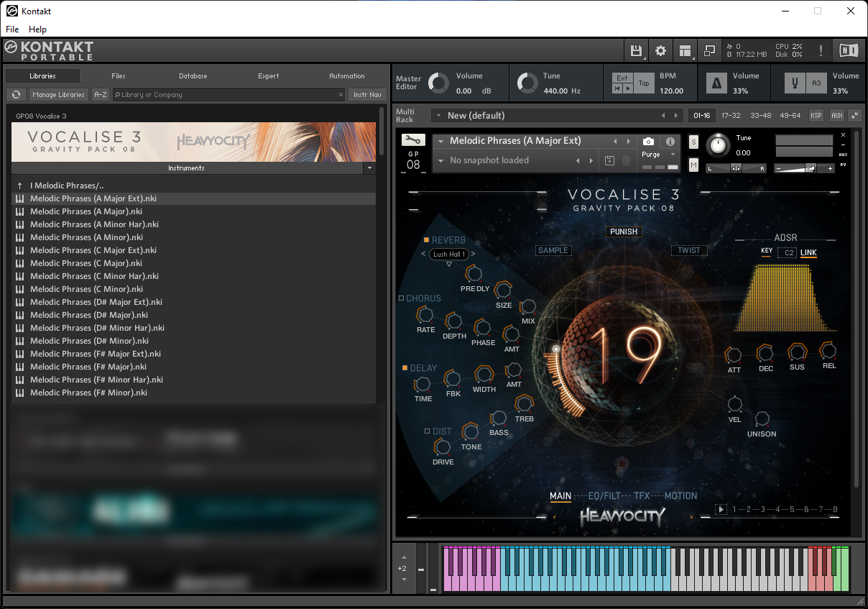The height and width of the screenshot is (609, 868).
Task: Click the save disk icon in header
Action: pos(636,50)
